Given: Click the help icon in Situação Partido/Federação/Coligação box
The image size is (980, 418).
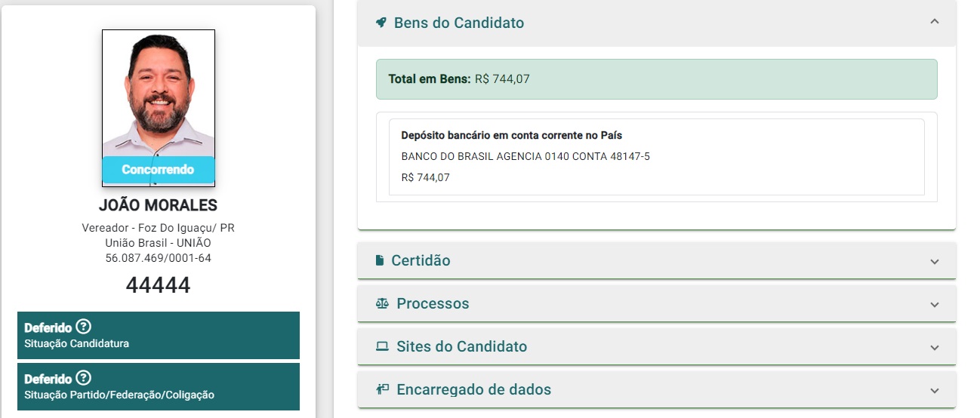Looking at the screenshot, I should click(84, 378).
